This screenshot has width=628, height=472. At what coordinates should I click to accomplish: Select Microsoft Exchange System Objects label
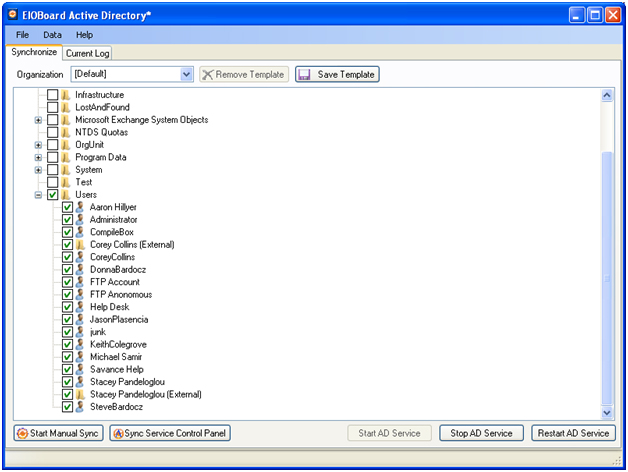coord(142,120)
